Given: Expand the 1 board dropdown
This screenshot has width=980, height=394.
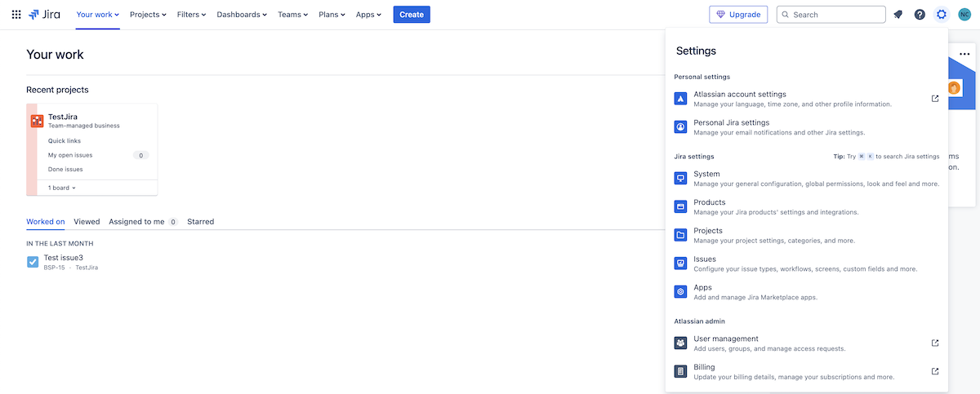Looking at the screenshot, I should 62,188.
